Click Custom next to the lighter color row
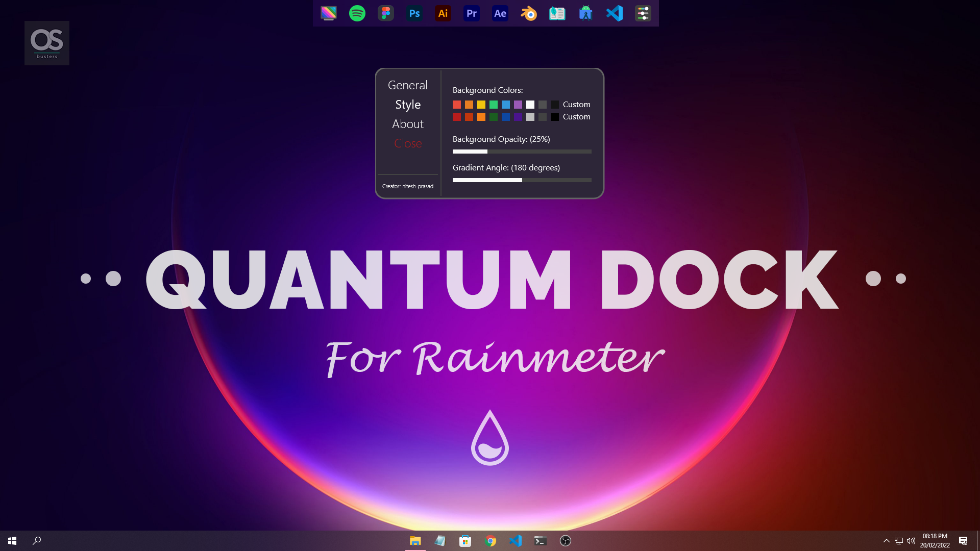 (577, 105)
